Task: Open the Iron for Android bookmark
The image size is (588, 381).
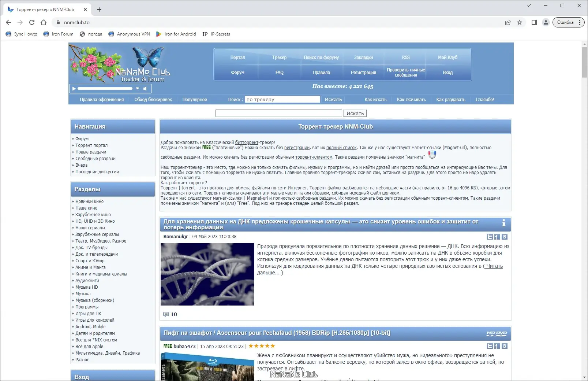Action: [176, 34]
